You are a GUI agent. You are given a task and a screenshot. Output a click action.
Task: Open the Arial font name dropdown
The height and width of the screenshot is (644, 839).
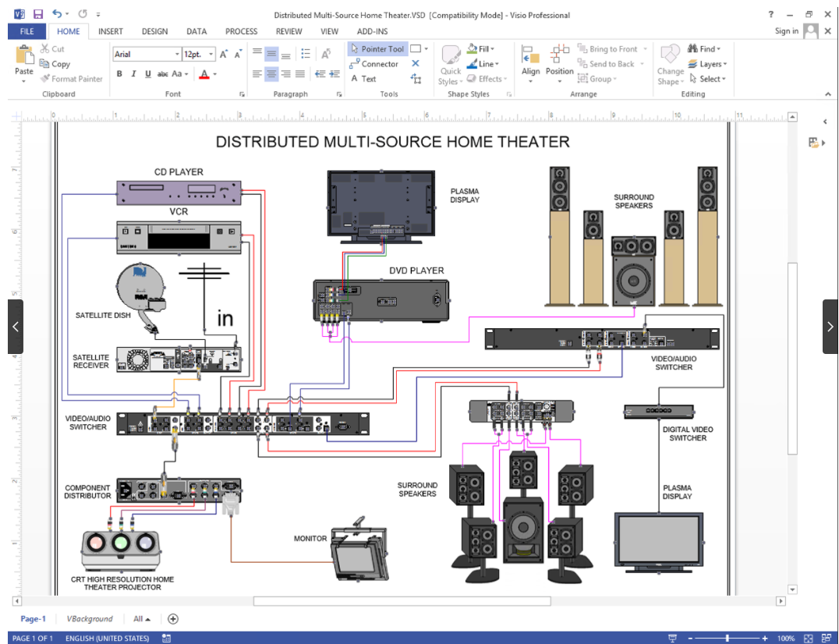[x=177, y=55]
